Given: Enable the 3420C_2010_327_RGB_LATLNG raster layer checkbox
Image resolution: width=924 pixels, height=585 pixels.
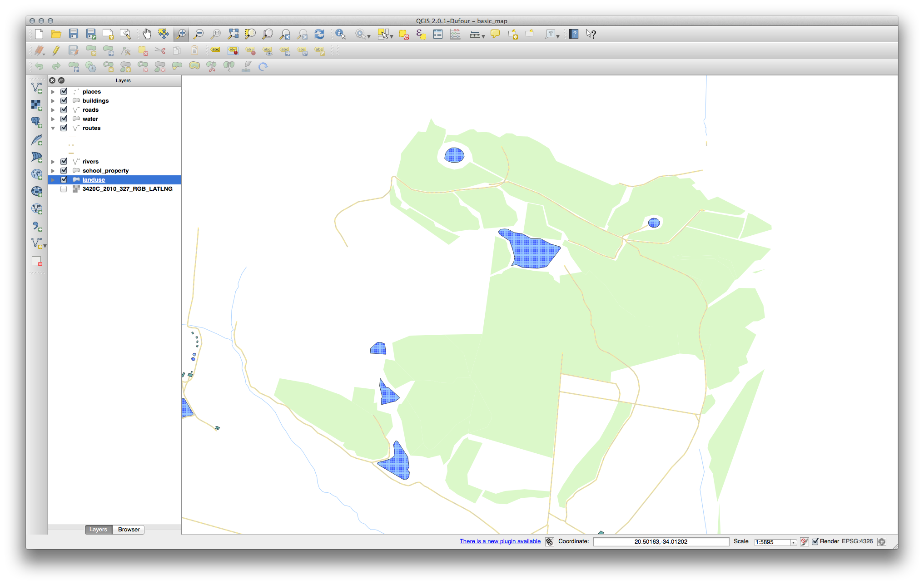Looking at the screenshot, I should (x=64, y=189).
